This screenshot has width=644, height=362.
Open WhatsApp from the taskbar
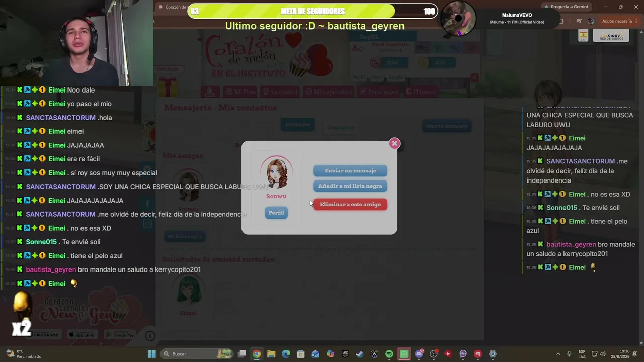[x=404, y=354]
